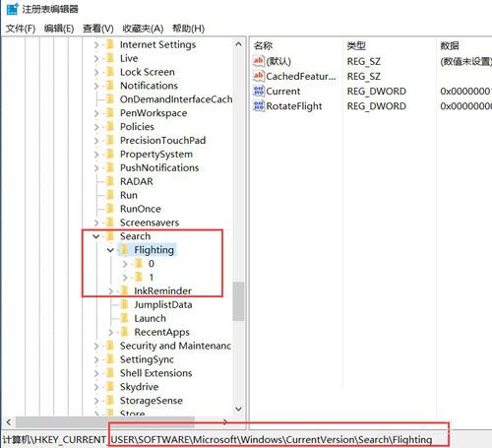Viewport: 492px width, 448px height.
Task: Select the Security and Maintenanc key
Action: (175, 346)
